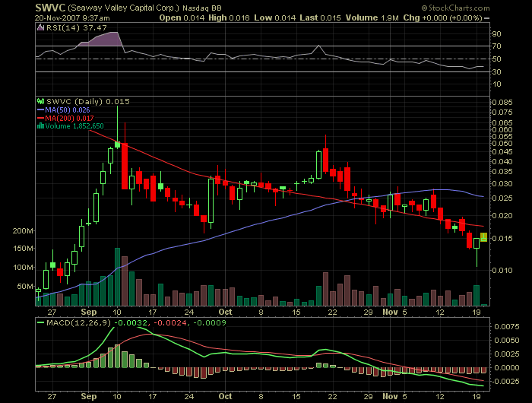Click the 30 oversold label on RSI axis
The width and height of the screenshot is (532, 403).
[x=496, y=72]
